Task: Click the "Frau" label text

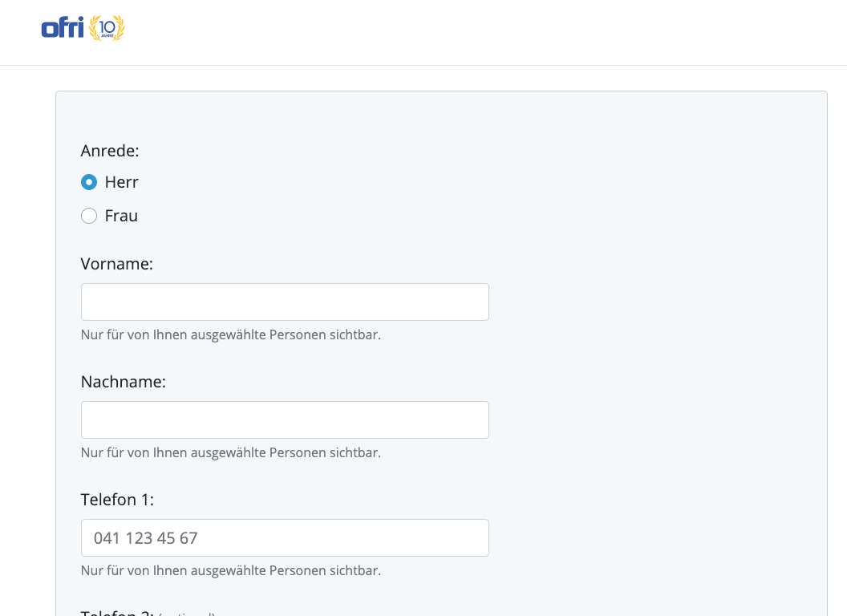Action: [x=121, y=216]
